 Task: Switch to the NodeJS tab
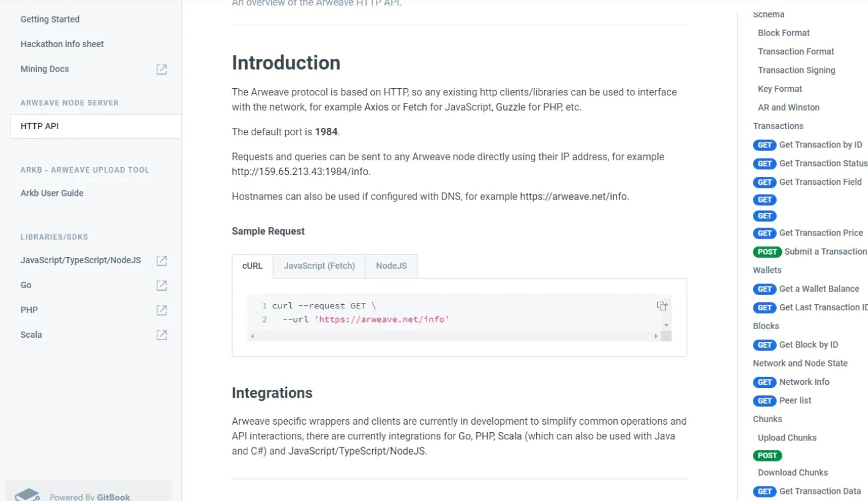391,266
